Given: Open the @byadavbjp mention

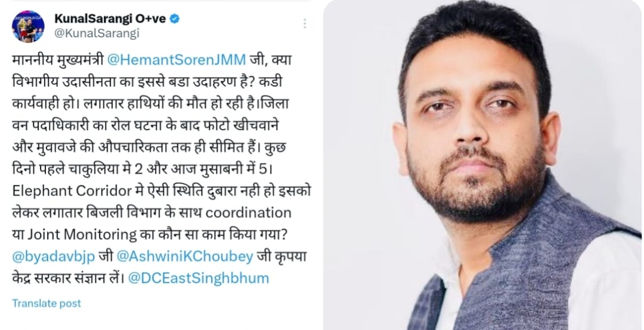Looking at the screenshot, I should tap(54, 257).
